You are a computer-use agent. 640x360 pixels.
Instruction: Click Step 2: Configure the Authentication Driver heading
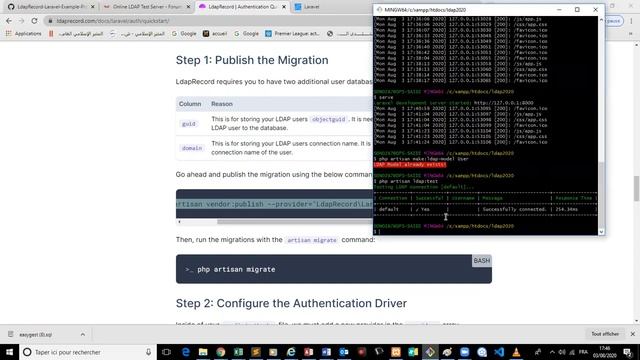291,303
